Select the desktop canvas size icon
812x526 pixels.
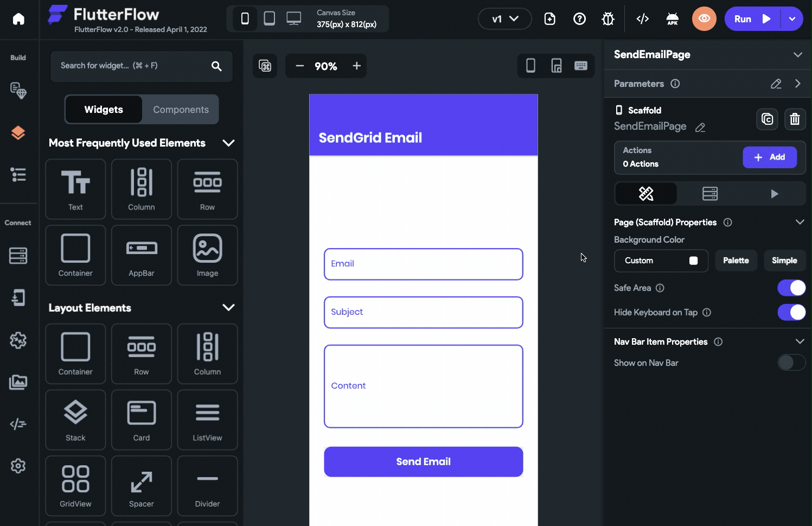[293, 18]
